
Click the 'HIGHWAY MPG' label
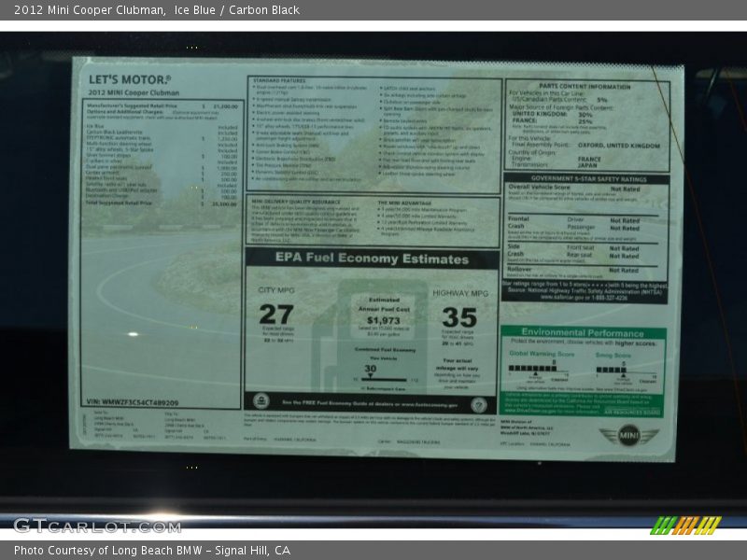(460, 293)
